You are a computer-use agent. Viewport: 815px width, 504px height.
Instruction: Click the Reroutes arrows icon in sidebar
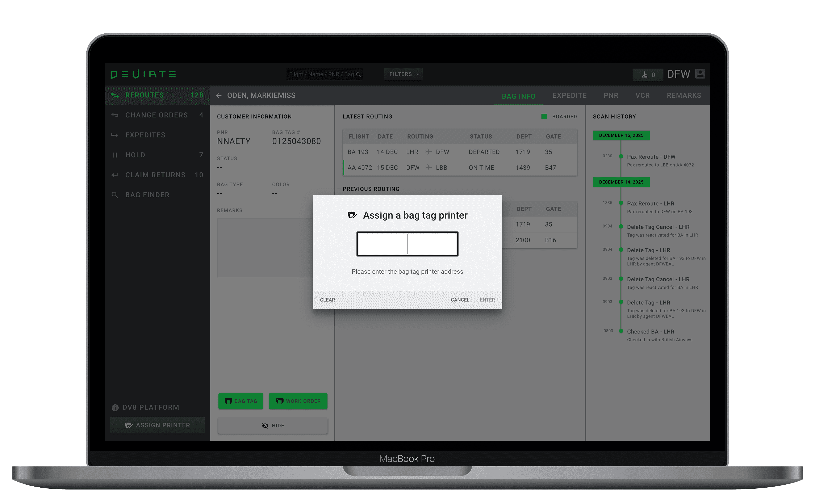click(x=115, y=95)
